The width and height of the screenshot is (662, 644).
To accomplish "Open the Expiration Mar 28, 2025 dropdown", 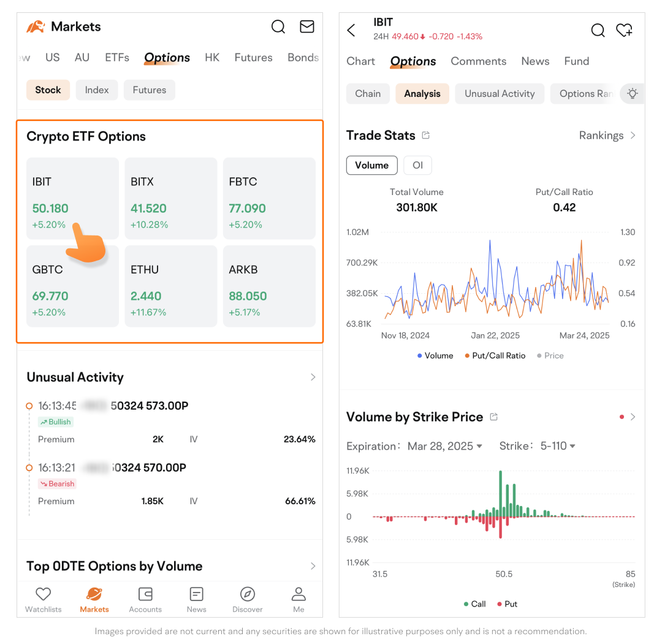I will click(444, 447).
